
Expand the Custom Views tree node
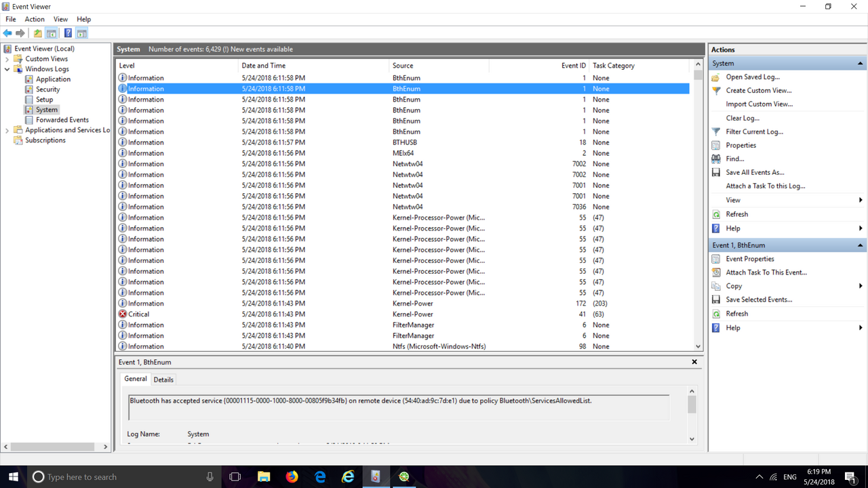pyautogui.click(x=7, y=59)
